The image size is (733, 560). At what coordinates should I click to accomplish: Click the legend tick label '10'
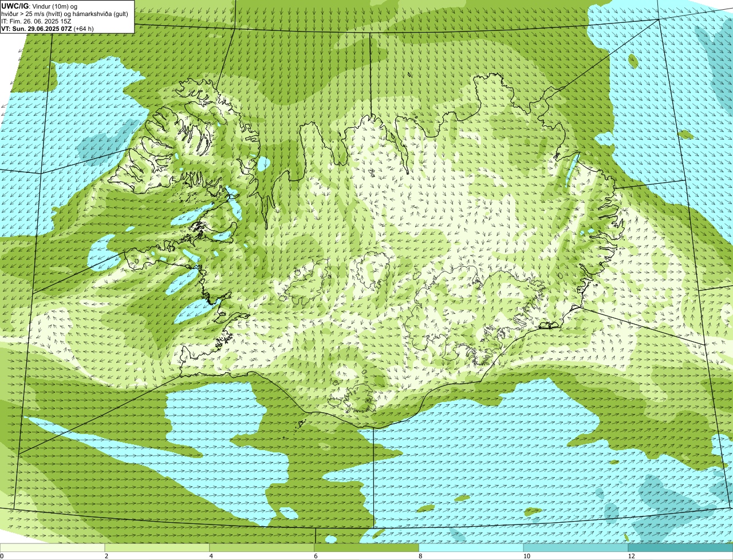point(526,556)
